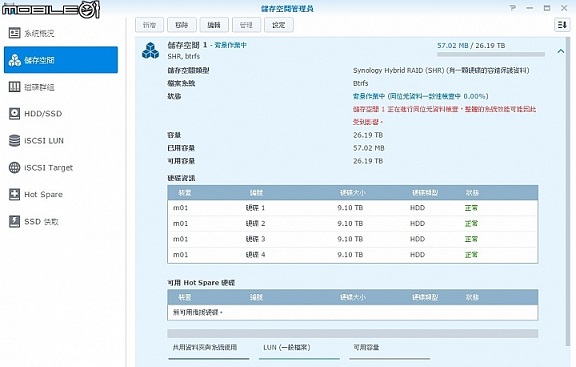576x367 pixels.
Task: Close the 儲存空間管理員 window
Action: 564,8
